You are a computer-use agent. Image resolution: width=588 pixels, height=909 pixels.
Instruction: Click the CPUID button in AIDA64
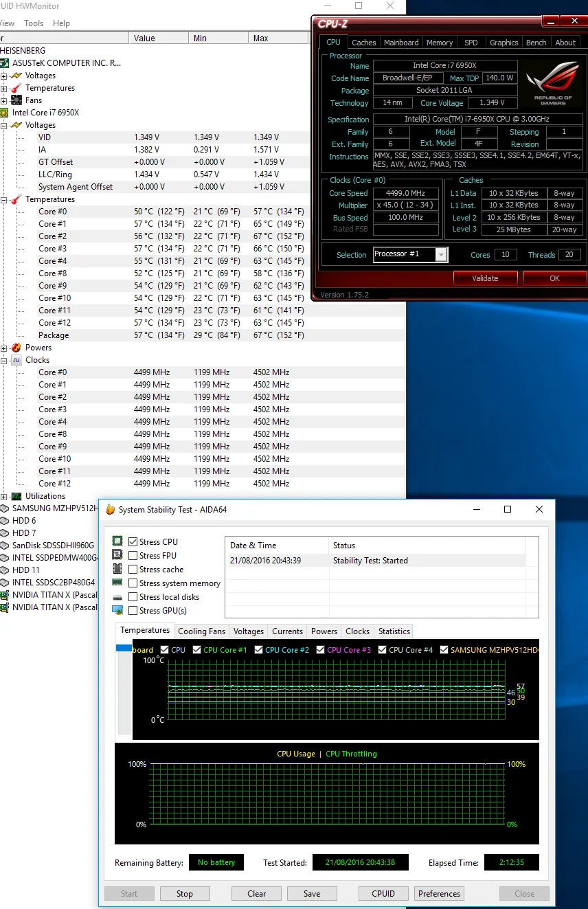[x=383, y=894]
